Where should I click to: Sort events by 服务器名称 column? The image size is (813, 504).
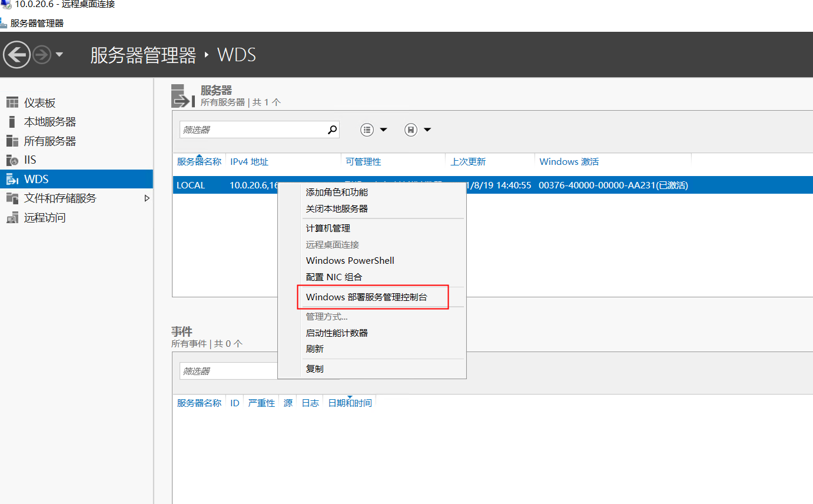click(199, 403)
